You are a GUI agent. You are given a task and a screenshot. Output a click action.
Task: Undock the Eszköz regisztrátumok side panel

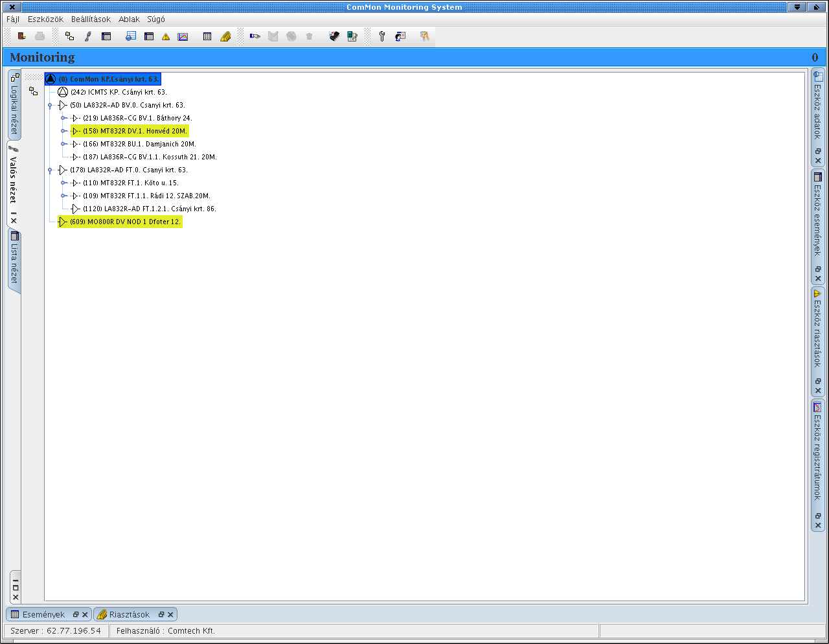pyautogui.click(x=818, y=516)
